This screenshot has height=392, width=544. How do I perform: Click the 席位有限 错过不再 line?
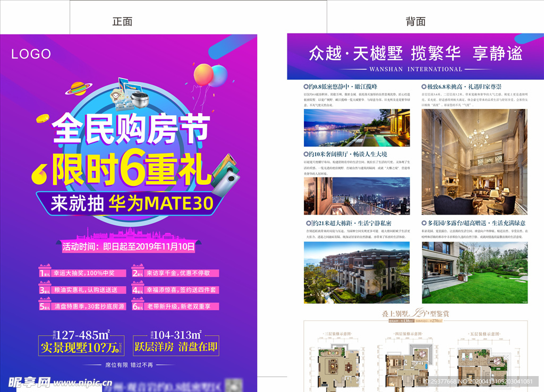(129, 365)
